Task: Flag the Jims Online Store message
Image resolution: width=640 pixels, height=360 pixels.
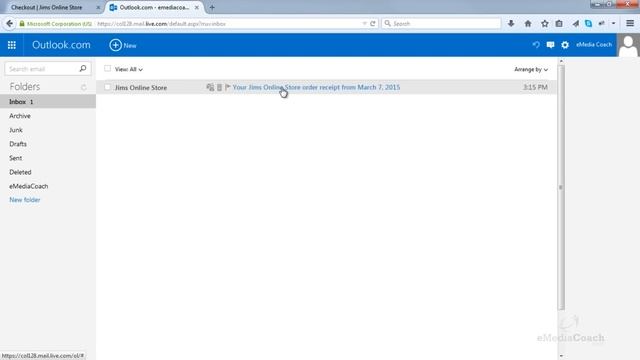Action: [x=228, y=87]
